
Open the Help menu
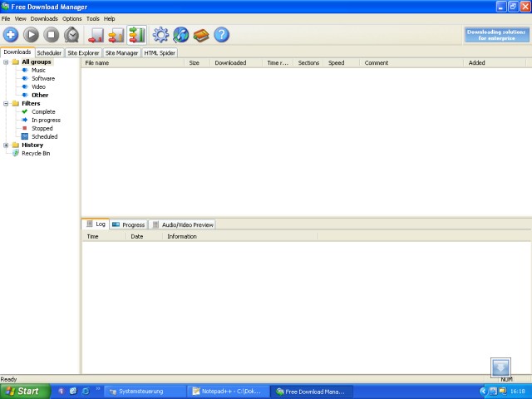click(x=109, y=18)
